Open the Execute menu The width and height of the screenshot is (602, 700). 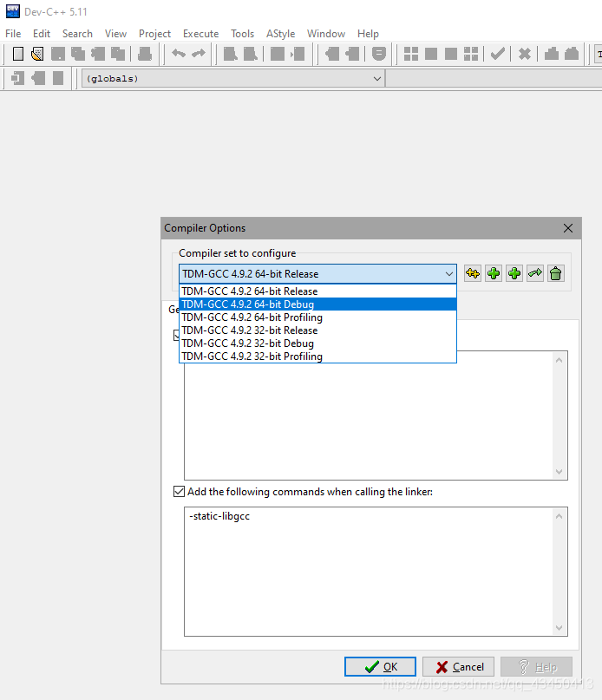200,34
